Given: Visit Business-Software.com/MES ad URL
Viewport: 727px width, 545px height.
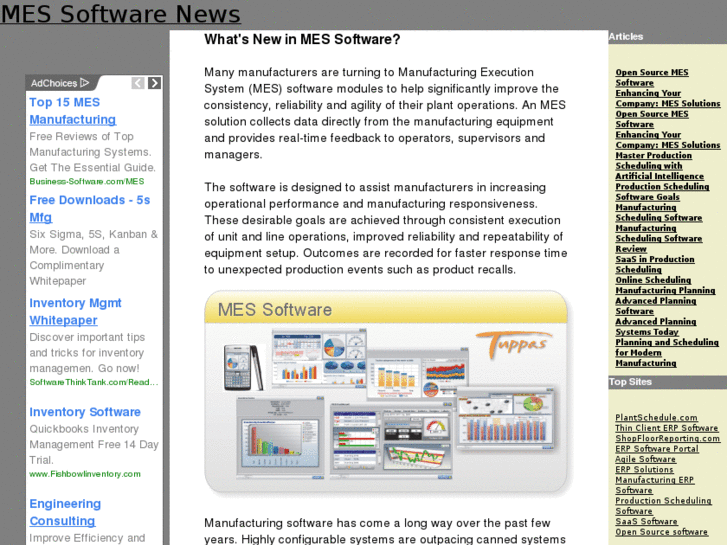Looking at the screenshot, I should [x=87, y=181].
